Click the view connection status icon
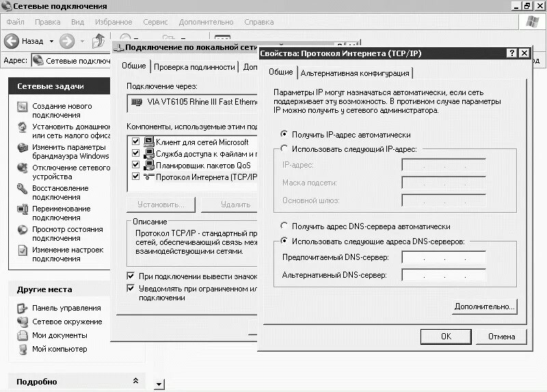This screenshot has width=547, height=392. pos(23,230)
